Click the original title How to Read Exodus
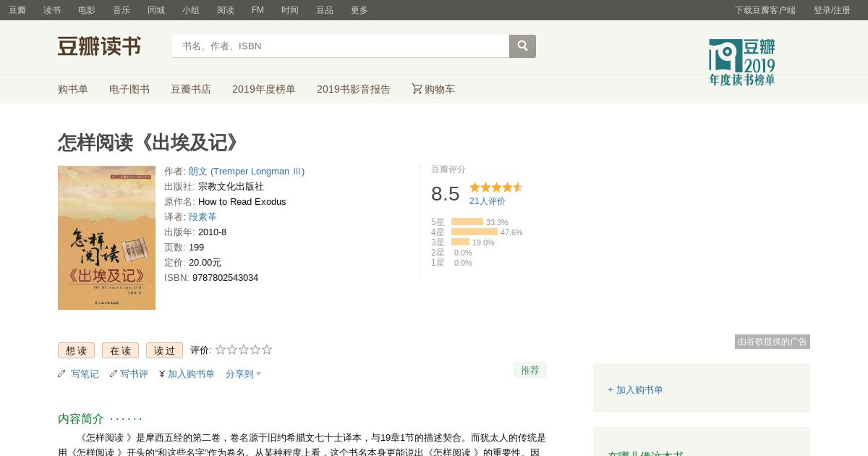Screen dimensions: 868x456 click(x=242, y=201)
